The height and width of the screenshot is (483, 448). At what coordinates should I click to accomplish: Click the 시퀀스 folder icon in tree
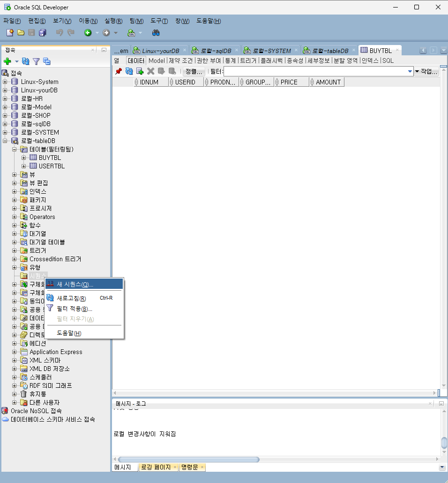(24, 276)
